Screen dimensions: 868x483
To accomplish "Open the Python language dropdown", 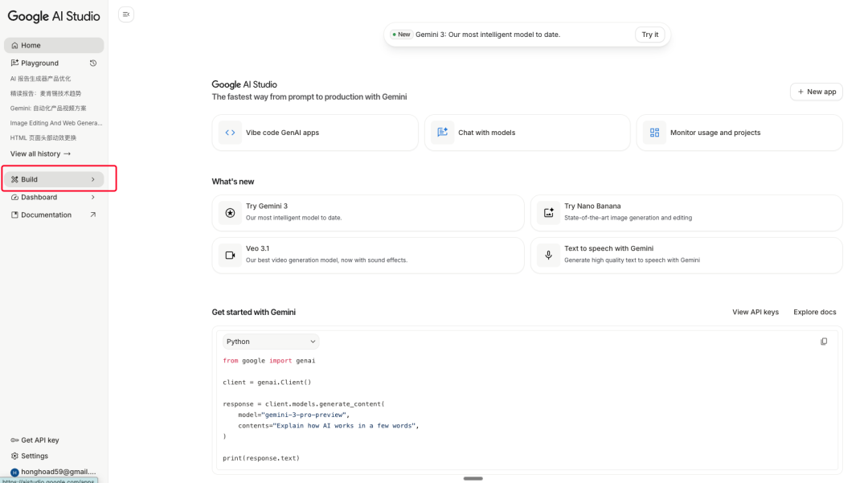I will tap(271, 342).
